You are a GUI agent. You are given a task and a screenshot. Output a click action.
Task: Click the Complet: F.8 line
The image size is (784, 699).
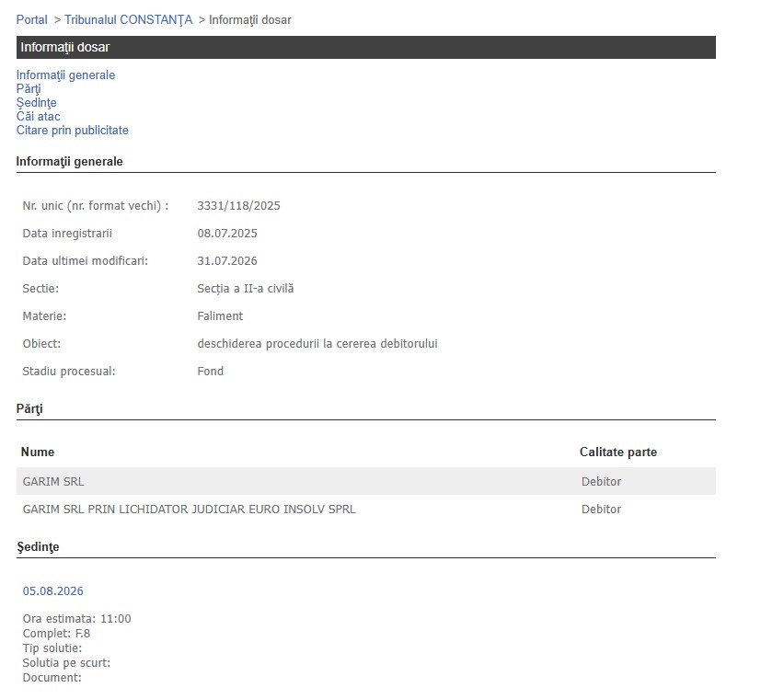(x=56, y=634)
